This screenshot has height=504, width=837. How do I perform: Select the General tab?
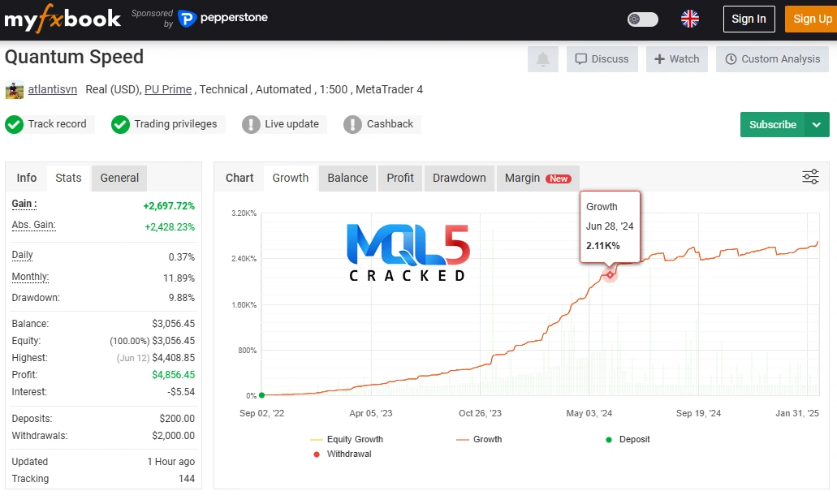pos(119,178)
